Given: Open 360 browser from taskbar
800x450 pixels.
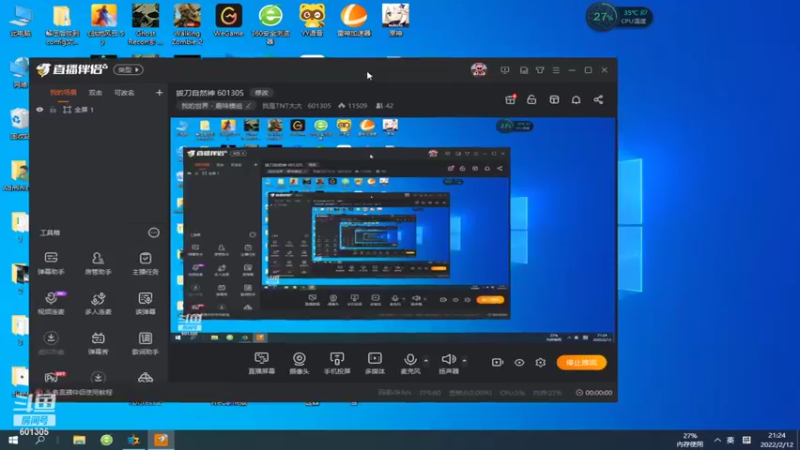Looking at the screenshot, I should point(107,440).
